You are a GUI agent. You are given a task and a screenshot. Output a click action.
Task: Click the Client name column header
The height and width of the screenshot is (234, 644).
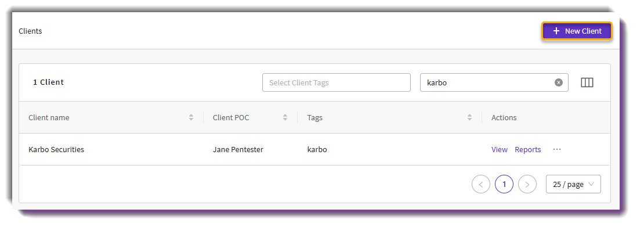tap(49, 118)
